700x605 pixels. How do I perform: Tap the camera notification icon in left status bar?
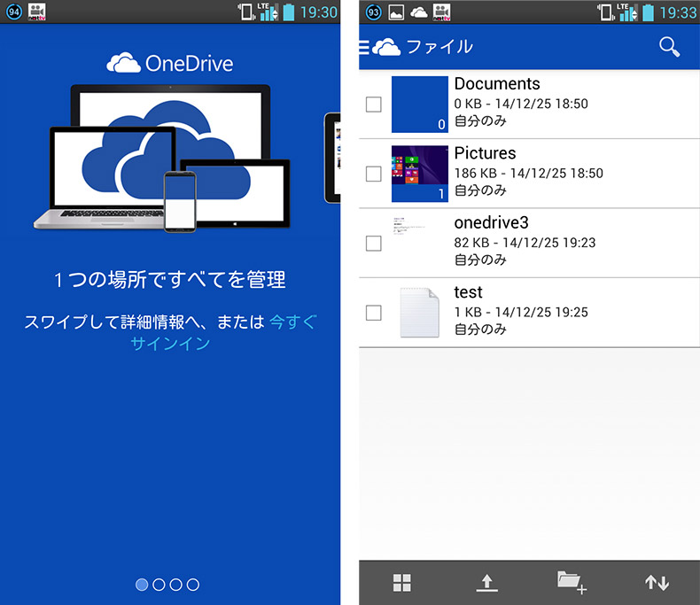pyautogui.click(x=36, y=12)
